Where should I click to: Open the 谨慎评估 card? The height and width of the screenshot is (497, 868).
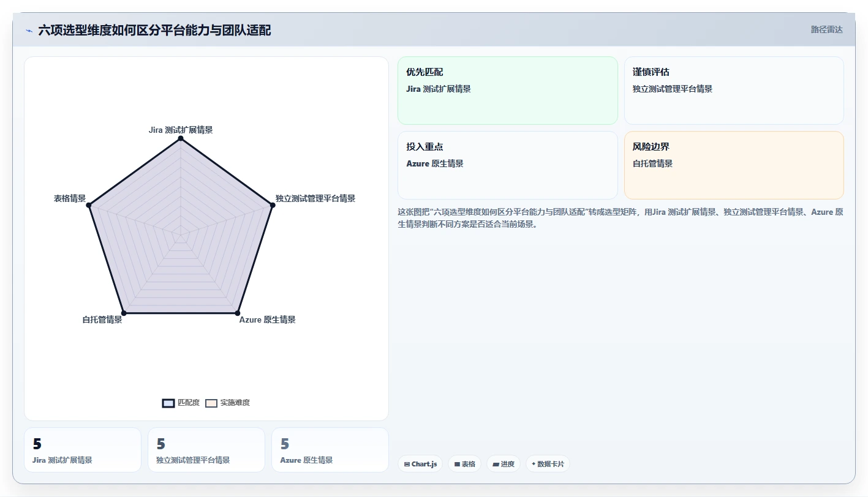734,91
